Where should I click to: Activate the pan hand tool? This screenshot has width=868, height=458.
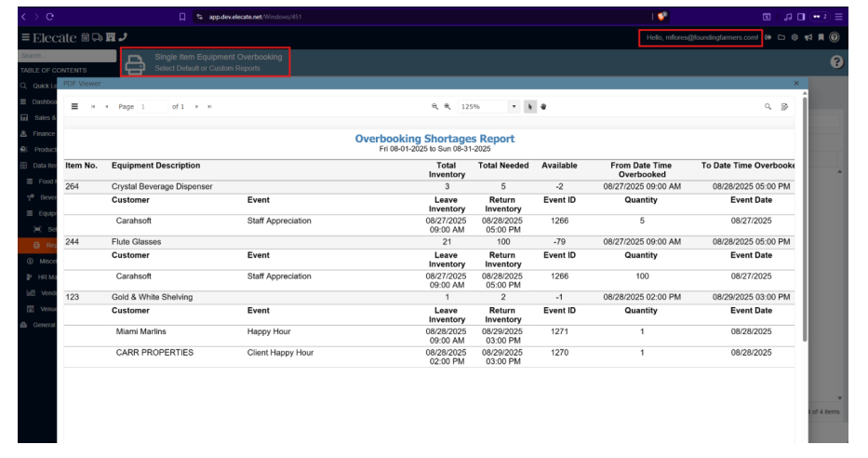[x=543, y=106]
